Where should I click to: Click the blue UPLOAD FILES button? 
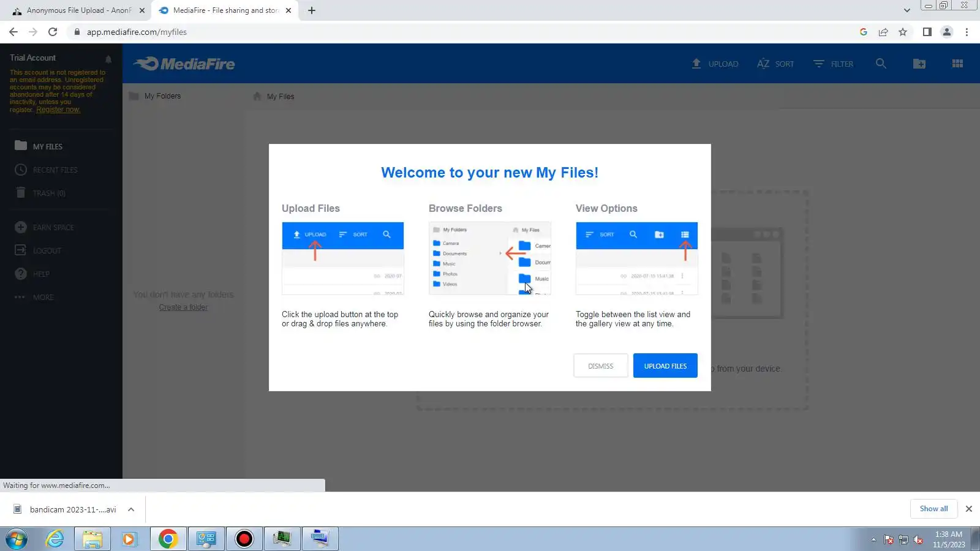[x=665, y=365]
